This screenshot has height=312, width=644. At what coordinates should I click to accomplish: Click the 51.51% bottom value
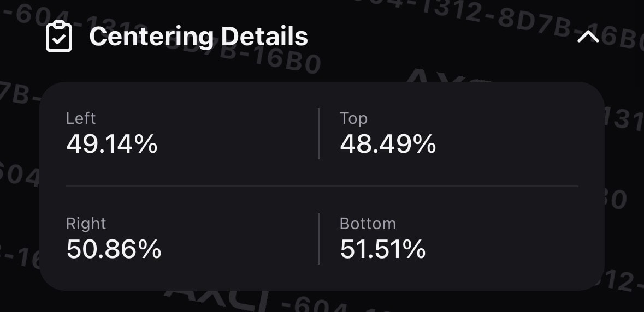[x=382, y=249]
